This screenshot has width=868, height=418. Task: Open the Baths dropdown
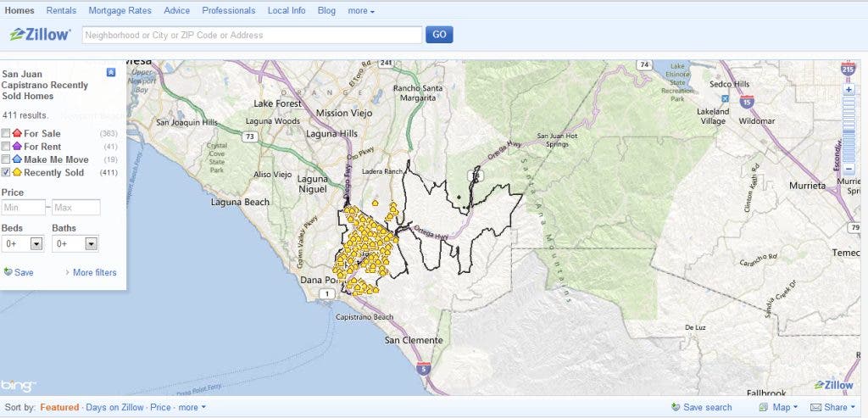[90, 244]
